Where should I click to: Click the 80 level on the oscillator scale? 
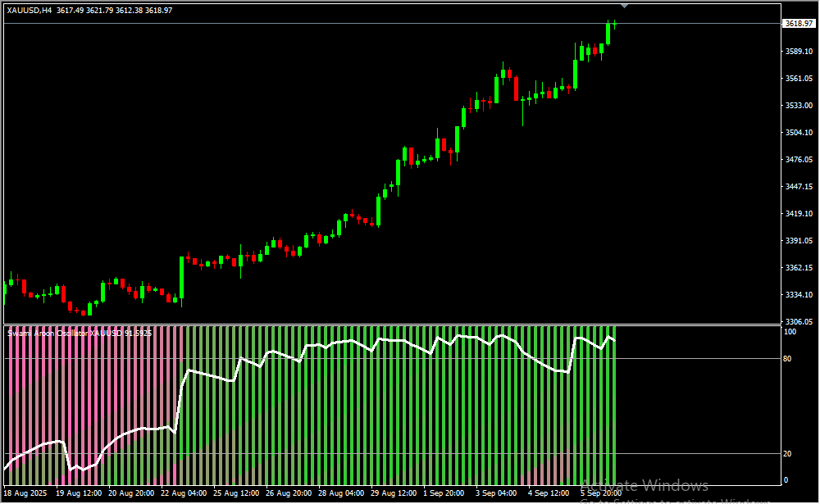pyautogui.click(x=788, y=358)
